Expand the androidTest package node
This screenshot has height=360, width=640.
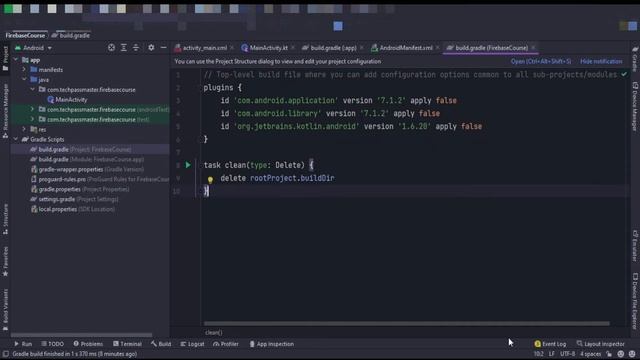pos(32,109)
